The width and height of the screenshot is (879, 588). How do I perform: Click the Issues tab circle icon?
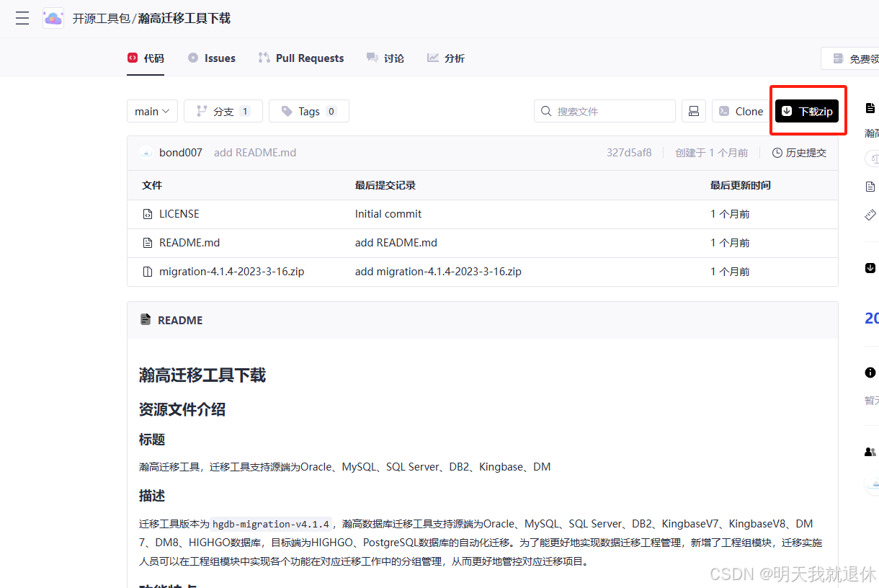[193, 58]
